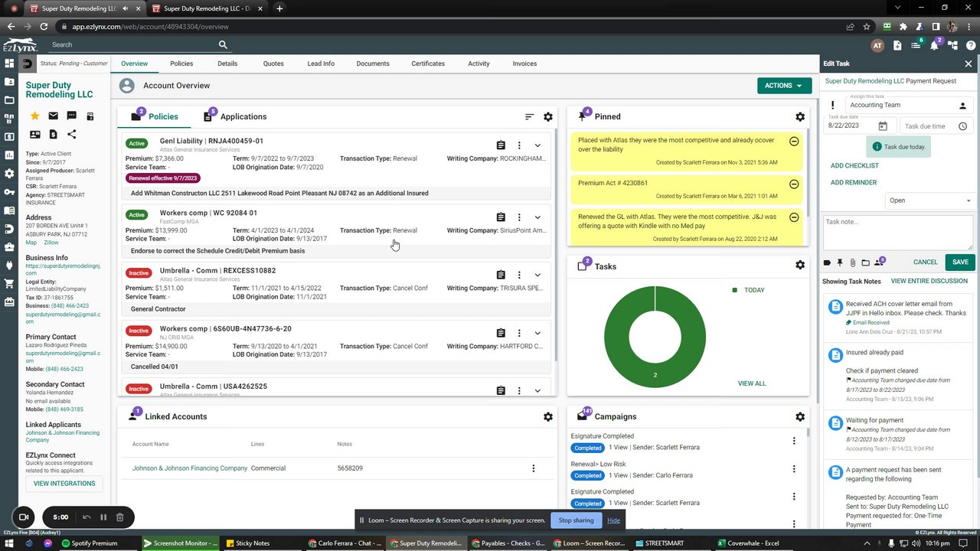This screenshot has height=551, width=980.
Task: Open the Campaigns panel settings gear
Action: [x=800, y=417]
